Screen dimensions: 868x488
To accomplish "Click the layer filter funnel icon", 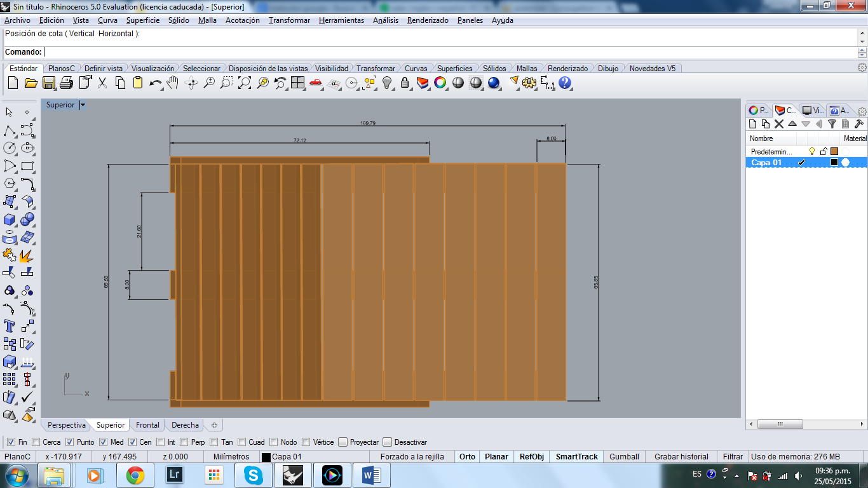I will click(832, 124).
